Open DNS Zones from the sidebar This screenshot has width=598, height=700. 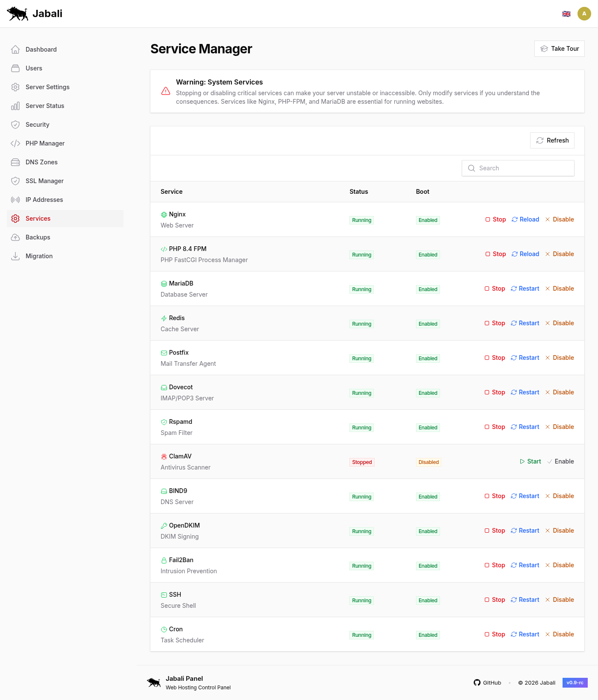(41, 162)
